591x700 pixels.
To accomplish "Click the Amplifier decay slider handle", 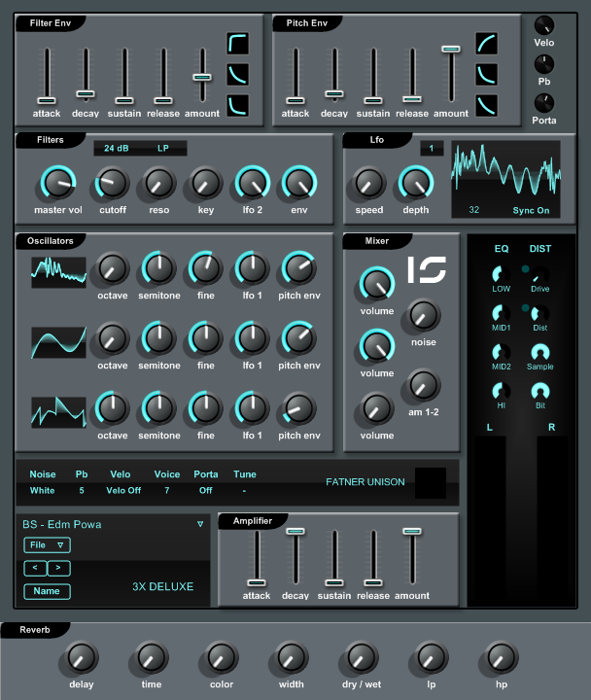I will tap(295, 531).
